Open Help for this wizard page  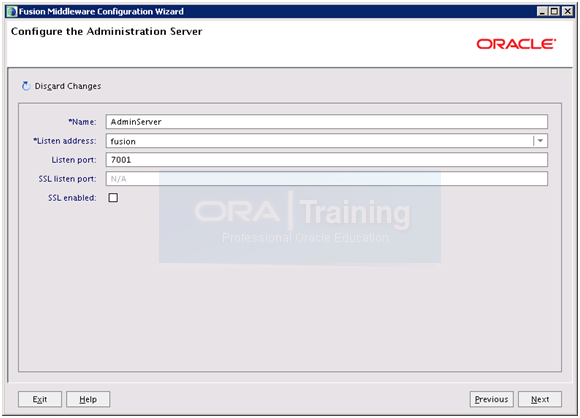pyautogui.click(x=88, y=399)
